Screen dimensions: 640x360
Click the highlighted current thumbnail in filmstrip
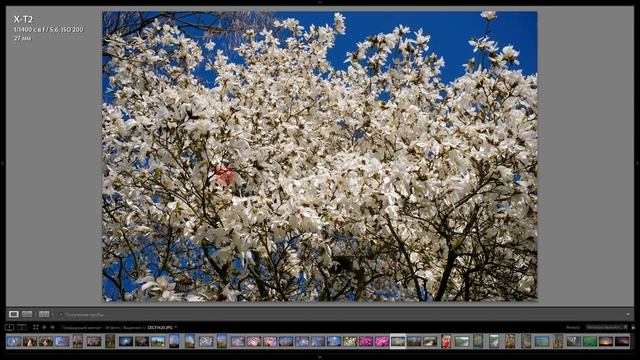(x=398, y=341)
